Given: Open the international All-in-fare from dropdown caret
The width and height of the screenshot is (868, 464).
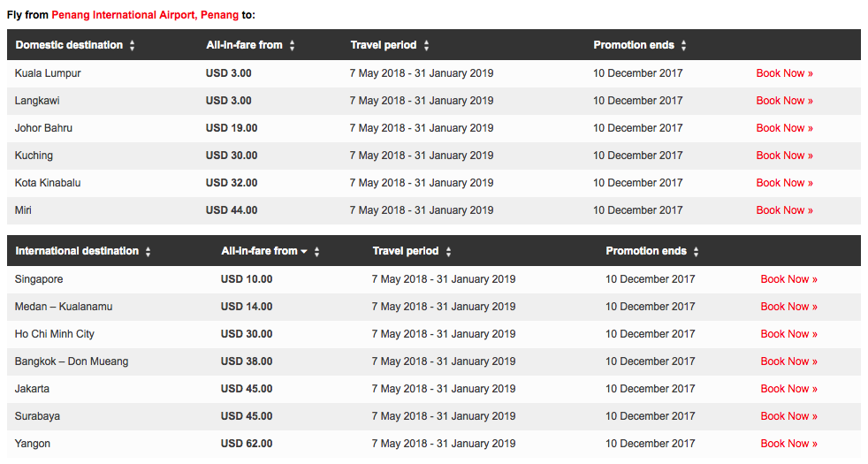Looking at the screenshot, I should coord(304,251).
